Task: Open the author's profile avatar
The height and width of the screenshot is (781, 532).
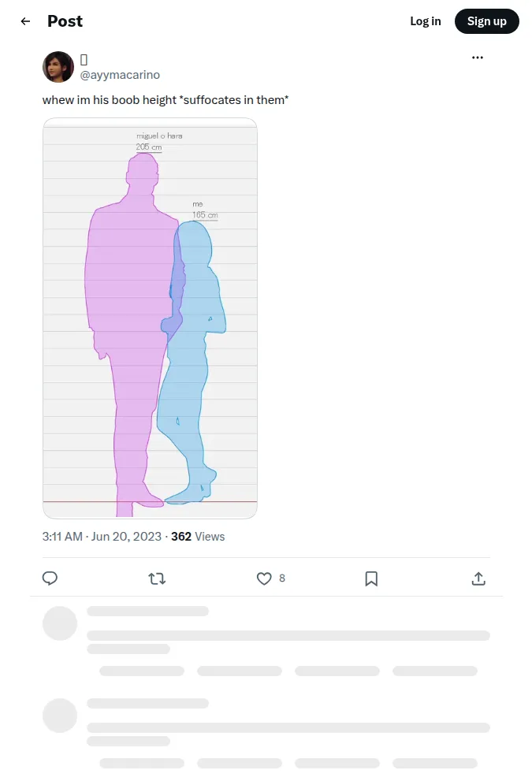Action: (x=58, y=67)
